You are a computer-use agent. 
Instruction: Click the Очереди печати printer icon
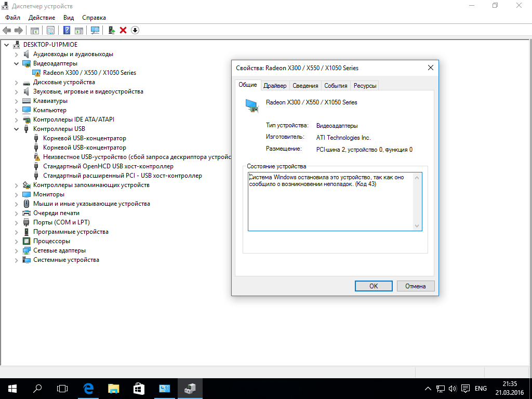tap(26, 213)
